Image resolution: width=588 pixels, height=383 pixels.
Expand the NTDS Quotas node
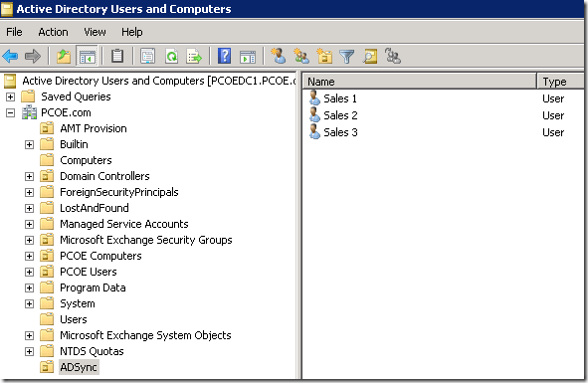29,351
